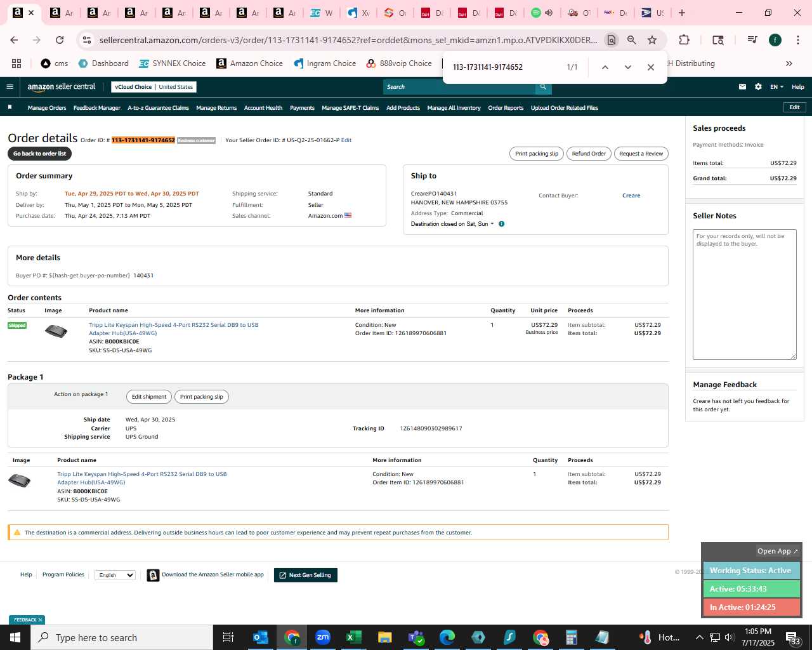Open the Chrome apps grid in bookmarks bar
Screen dimensions: 812x650
(x=16, y=63)
